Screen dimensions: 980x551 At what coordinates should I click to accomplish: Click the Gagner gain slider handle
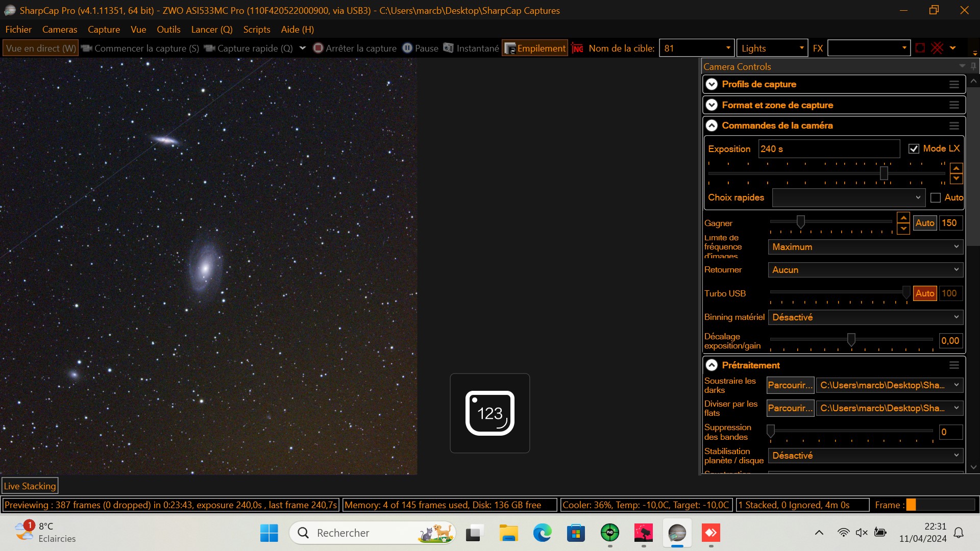pos(800,222)
